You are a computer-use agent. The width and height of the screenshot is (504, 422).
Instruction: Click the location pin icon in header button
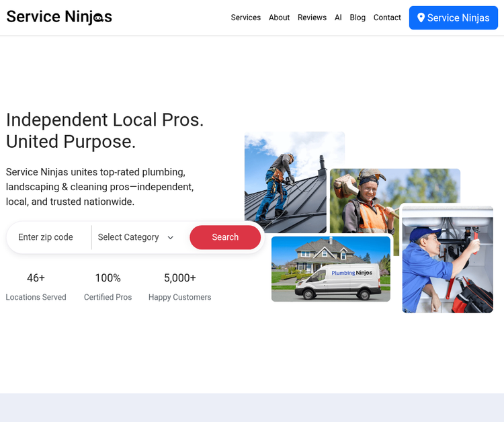(x=421, y=17)
